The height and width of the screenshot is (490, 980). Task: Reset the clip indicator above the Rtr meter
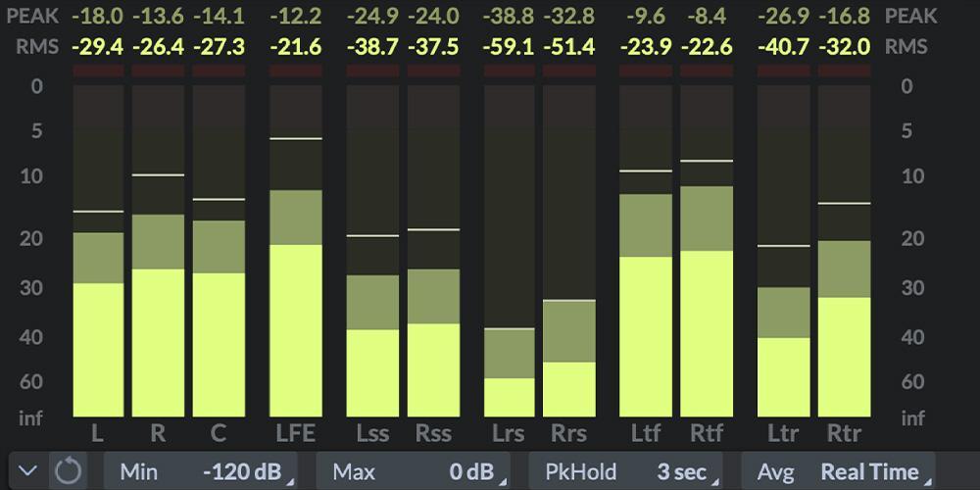click(x=845, y=71)
